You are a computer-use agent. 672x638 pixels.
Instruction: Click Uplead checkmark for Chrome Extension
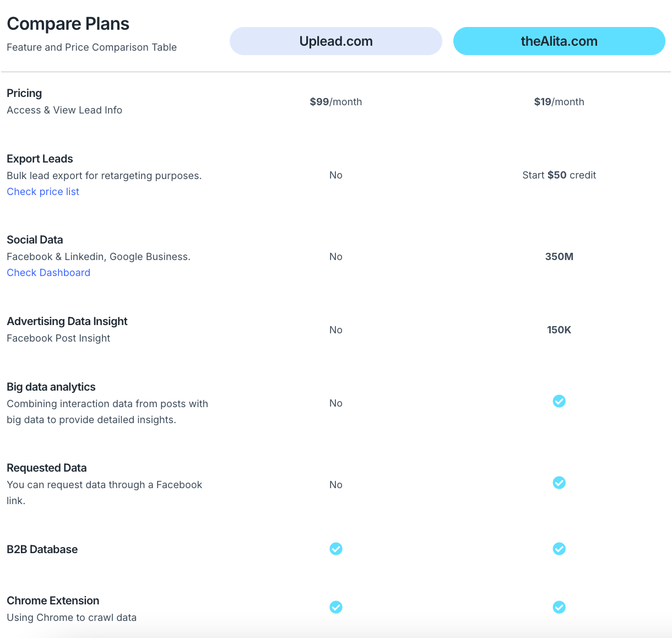pos(336,607)
